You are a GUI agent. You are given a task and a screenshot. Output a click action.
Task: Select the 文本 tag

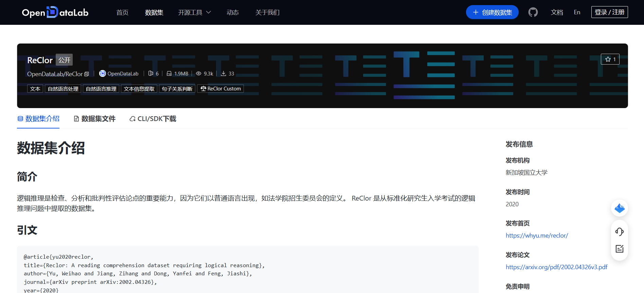35,89
